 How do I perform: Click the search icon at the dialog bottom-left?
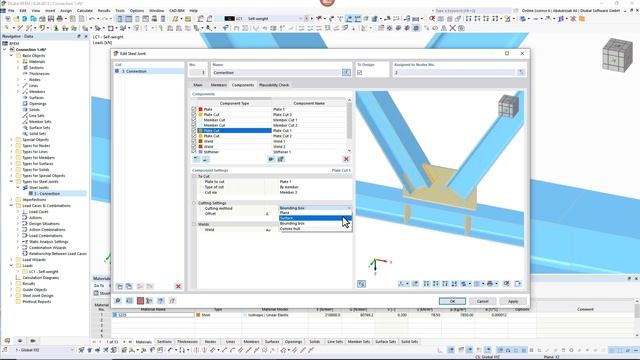click(x=118, y=301)
